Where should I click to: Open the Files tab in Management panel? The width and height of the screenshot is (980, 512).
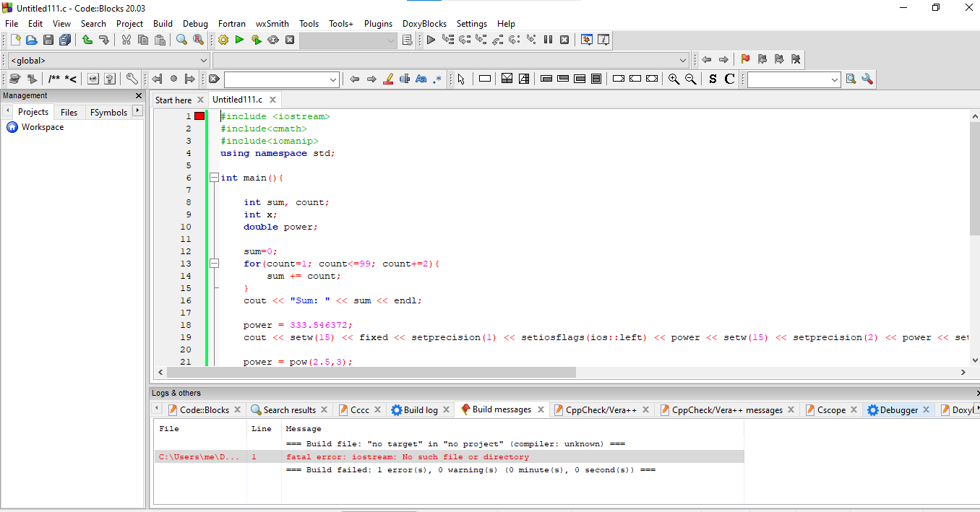69,112
